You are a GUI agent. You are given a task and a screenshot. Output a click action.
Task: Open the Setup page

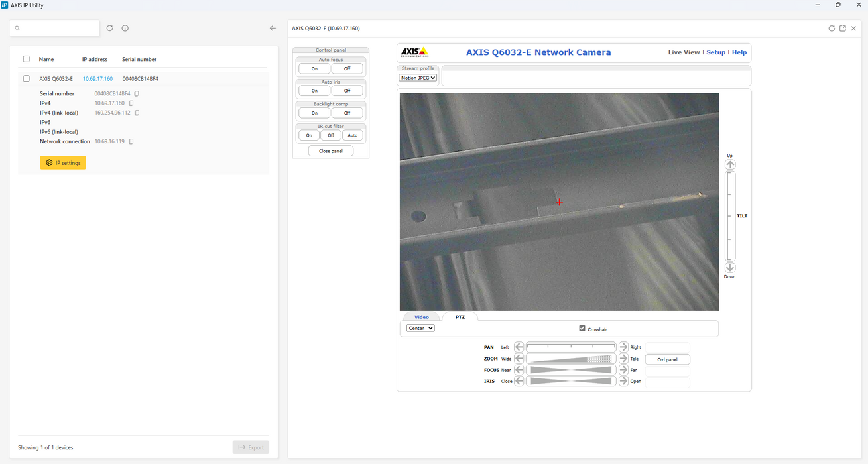(x=715, y=52)
